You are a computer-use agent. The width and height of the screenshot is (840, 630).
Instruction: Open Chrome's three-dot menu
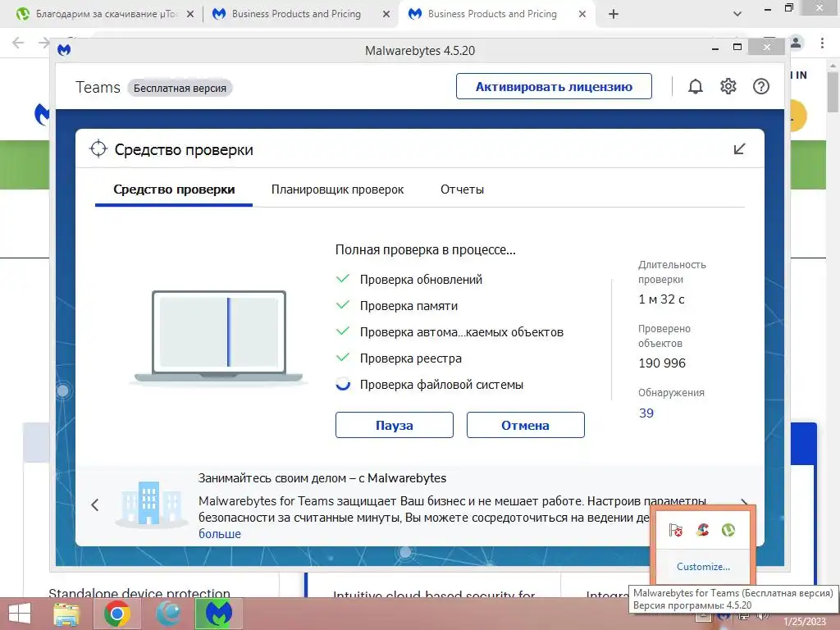click(822, 43)
